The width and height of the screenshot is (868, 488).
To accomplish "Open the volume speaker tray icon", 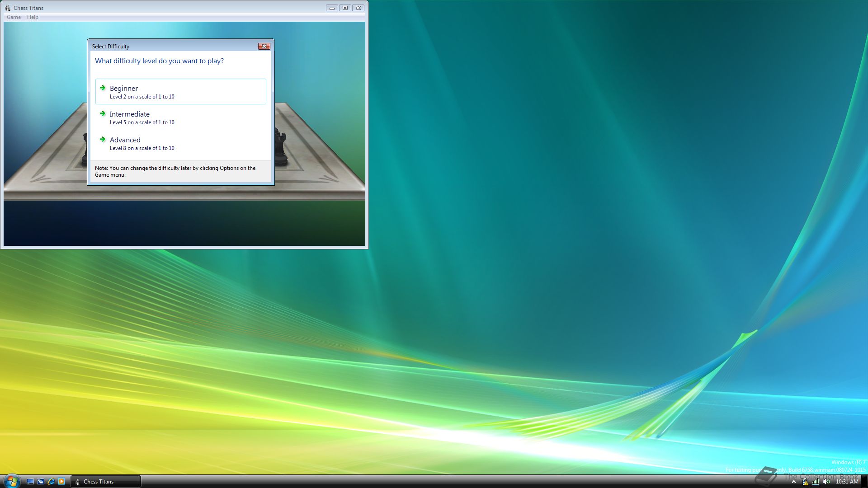I will tap(826, 482).
